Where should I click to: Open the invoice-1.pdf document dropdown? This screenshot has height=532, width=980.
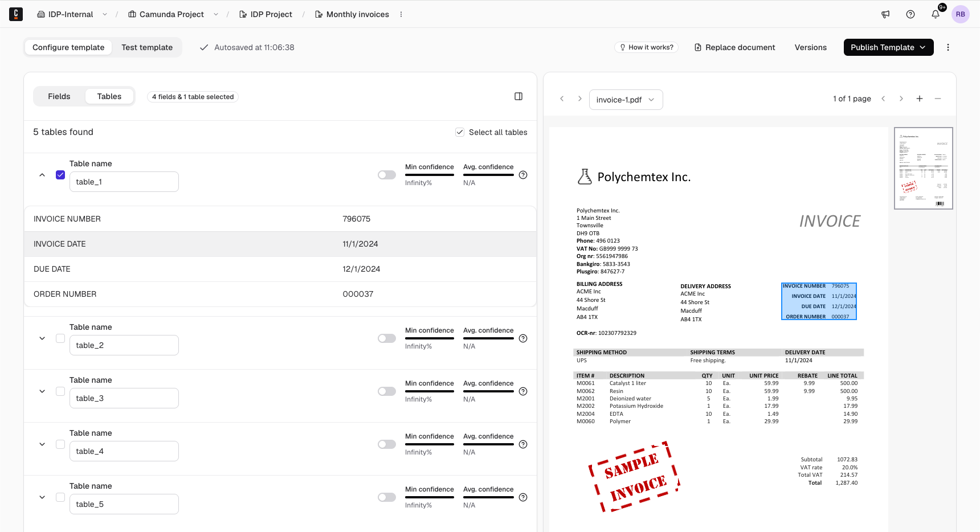coord(626,100)
